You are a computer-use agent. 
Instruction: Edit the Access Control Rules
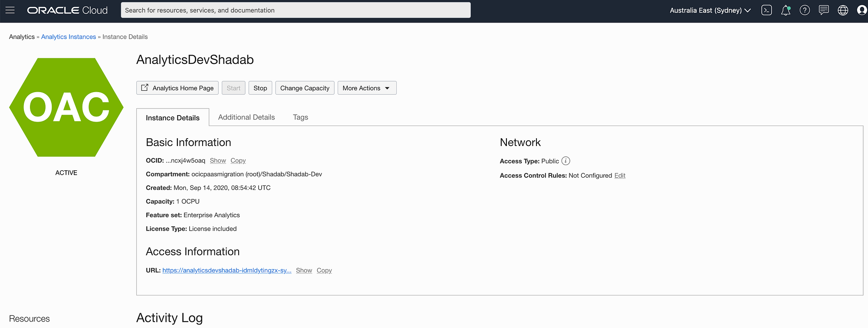point(620,176)
